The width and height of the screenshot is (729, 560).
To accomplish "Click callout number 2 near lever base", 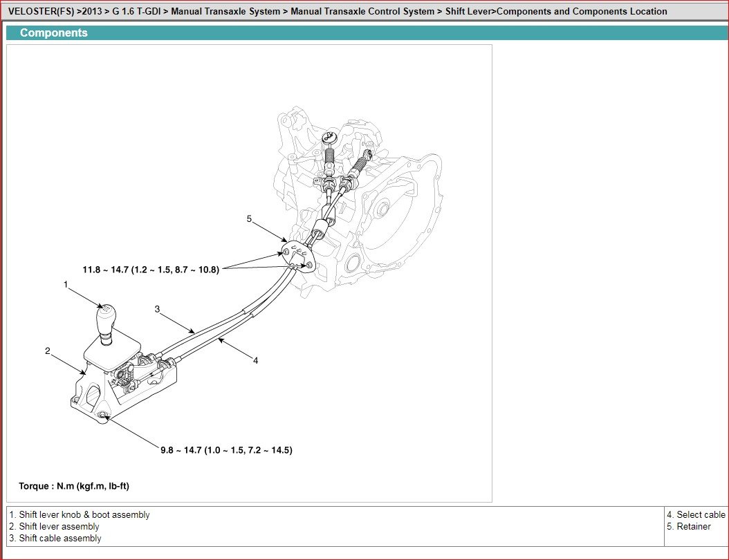I will (48, 351).
